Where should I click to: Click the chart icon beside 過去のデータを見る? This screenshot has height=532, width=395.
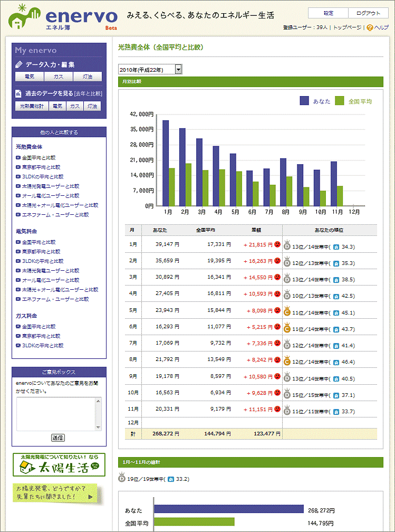click(19, 93)
